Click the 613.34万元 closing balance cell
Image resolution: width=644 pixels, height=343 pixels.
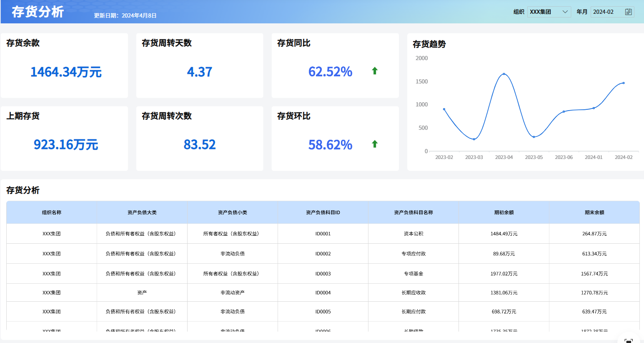(594, 254)
